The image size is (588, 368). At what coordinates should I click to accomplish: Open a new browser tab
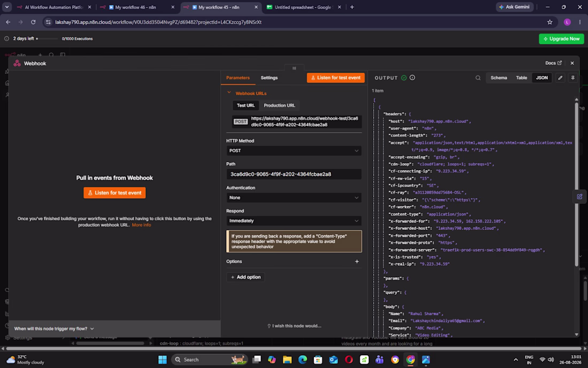(352, 7)
